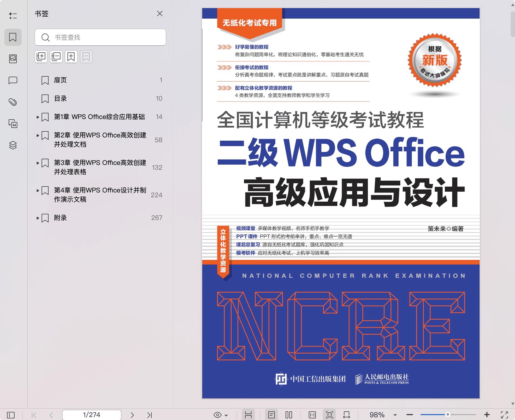Show attachments panel with paperclip icon

[x=13, y=102]
